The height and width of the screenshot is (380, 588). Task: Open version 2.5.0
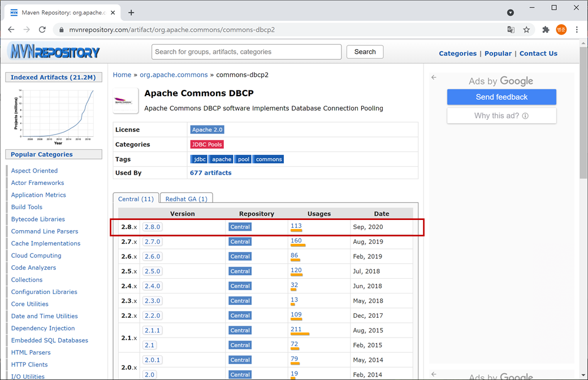coord(153,271)
